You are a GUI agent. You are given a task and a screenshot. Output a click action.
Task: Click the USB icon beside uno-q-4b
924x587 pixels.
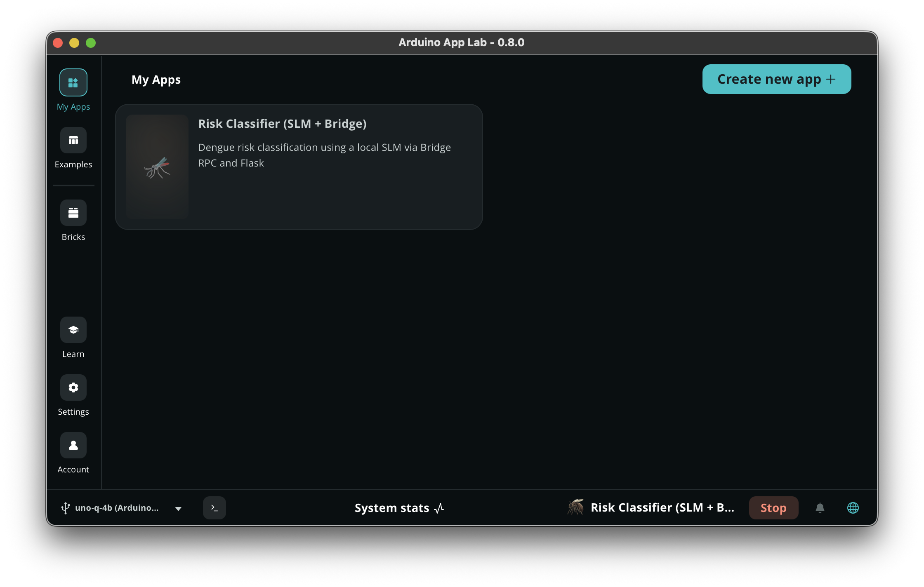pos(65,508)
